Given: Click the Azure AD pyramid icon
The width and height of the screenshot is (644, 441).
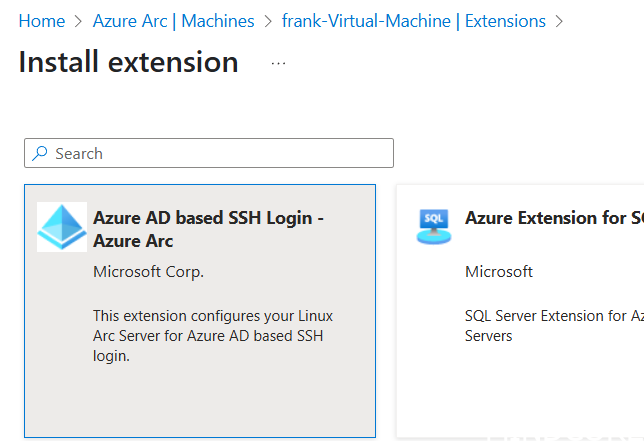Looking at the screenshot, I should pyautogui.click(x=62, y=227).
